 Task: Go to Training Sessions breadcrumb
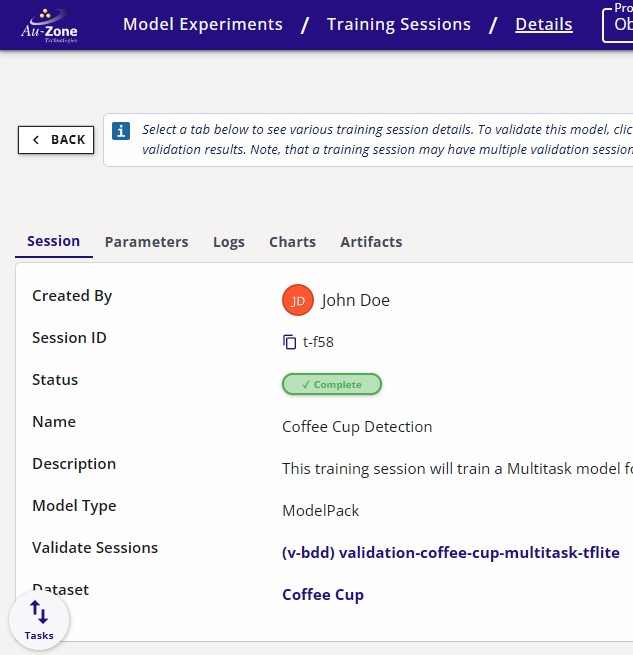398,24
